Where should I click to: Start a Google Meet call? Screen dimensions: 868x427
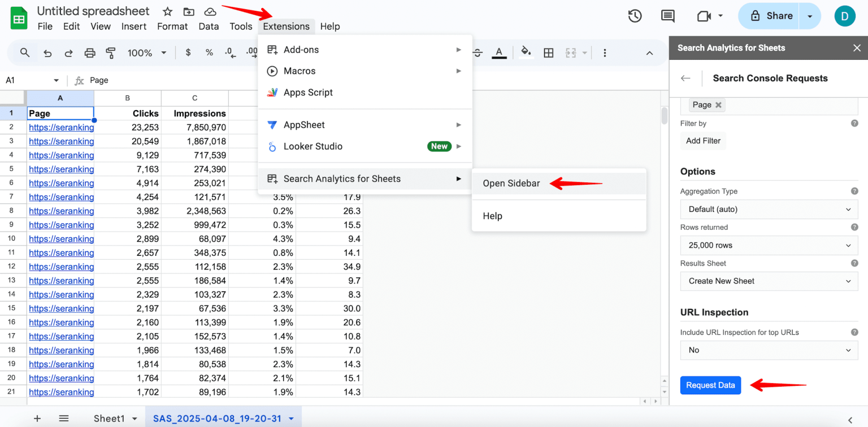[705, 16]
